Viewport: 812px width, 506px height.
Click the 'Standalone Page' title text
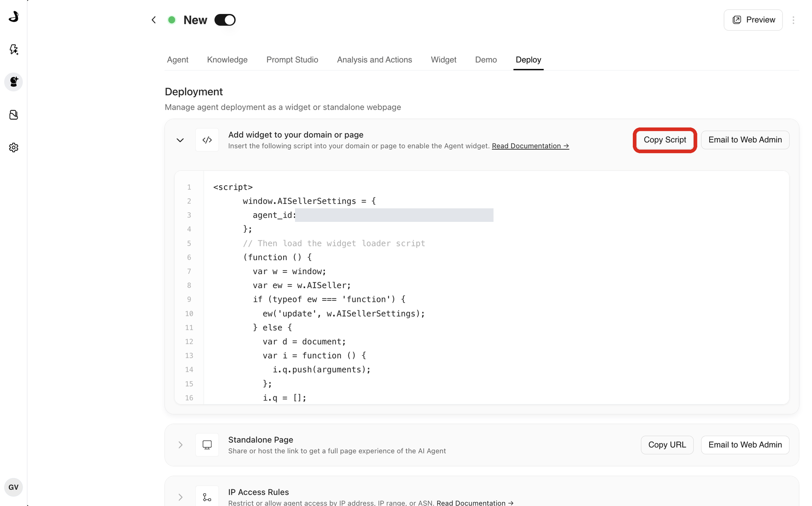pos(261,440)
